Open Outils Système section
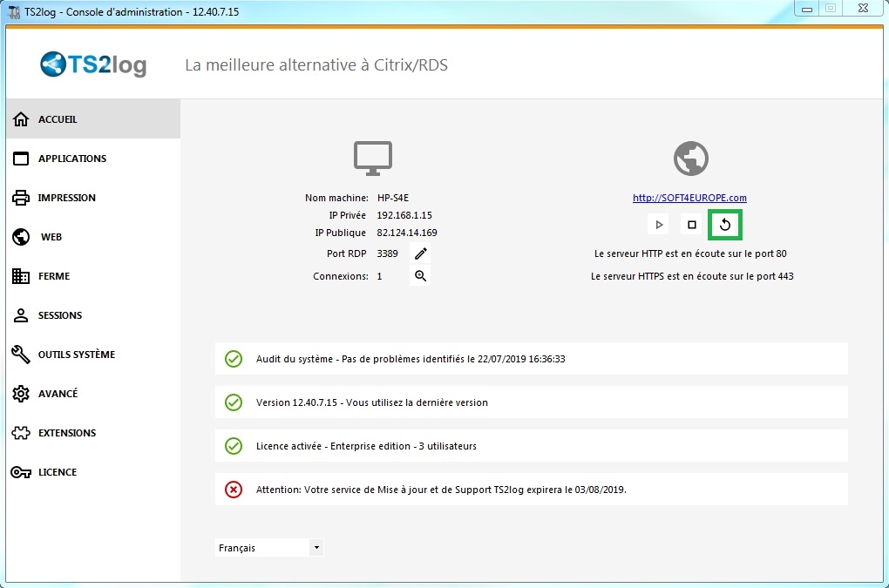Image resolution: width=889 pixels, height=588 pixels. click(93, 354)
